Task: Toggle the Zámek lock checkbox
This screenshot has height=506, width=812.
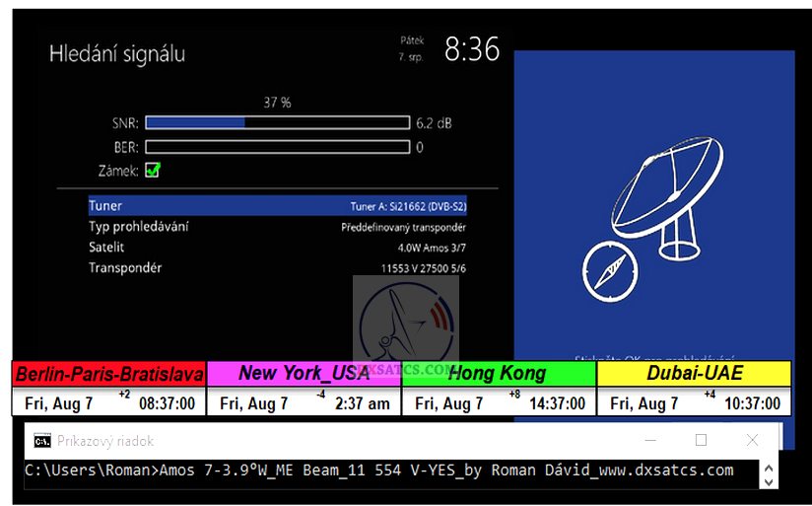Action: click(153, 170)
